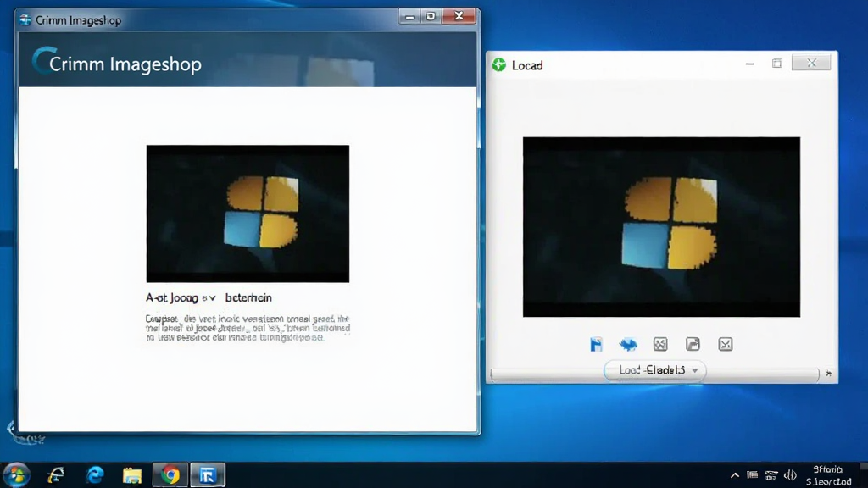Select the image preview in Crimm Imageshop

[x=248, y=213]
